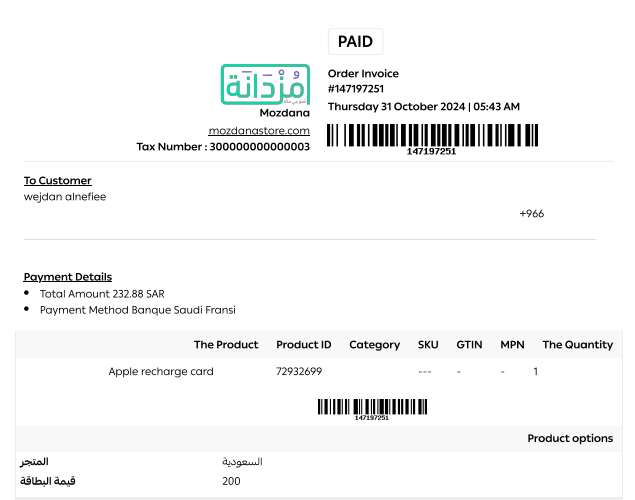Image resolution: width=635 pixels, height=500 pixels.
Task: Click 'Category' column header
Action: tap(375, 345)
